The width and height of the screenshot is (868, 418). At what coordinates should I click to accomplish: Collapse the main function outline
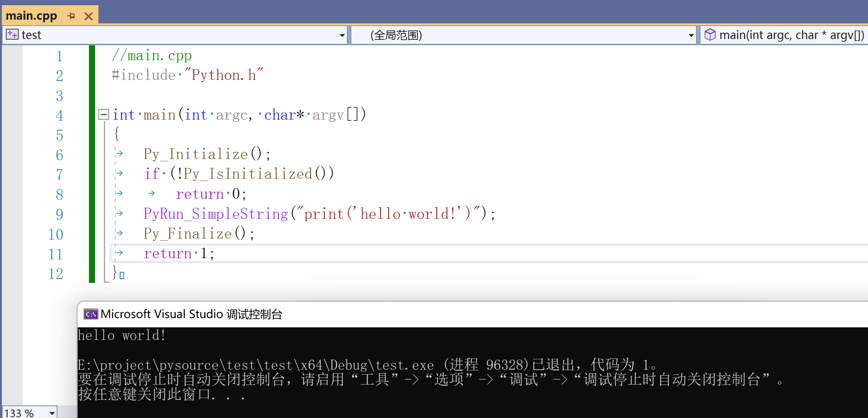104,114
